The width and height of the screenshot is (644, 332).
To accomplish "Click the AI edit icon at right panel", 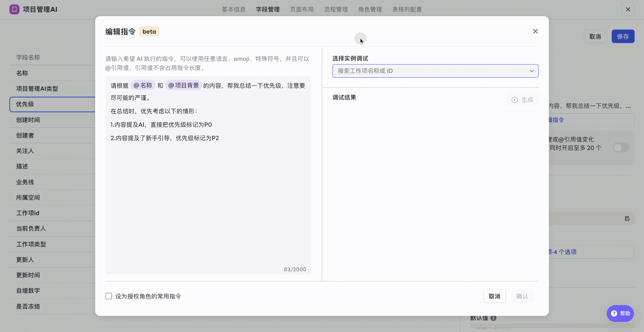I will [x=627, y=219].
